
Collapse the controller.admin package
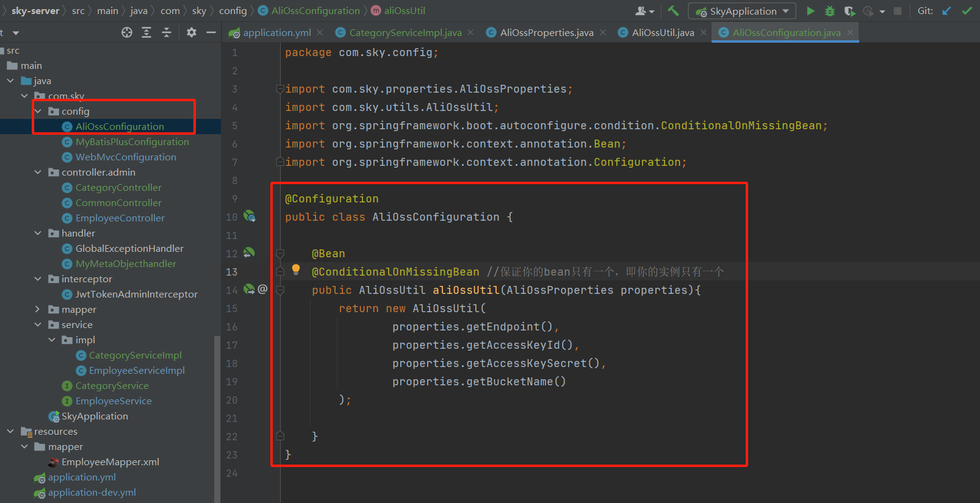coord(38,173)
